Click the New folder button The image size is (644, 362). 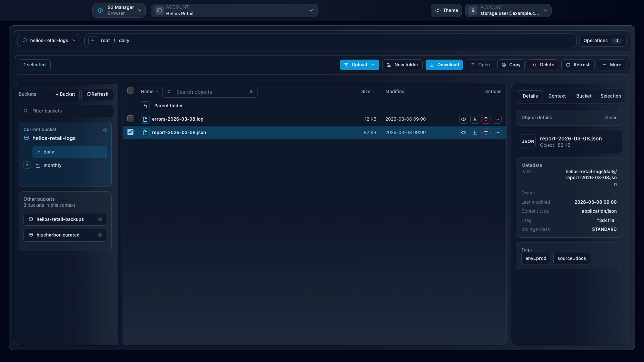(402, 65)
